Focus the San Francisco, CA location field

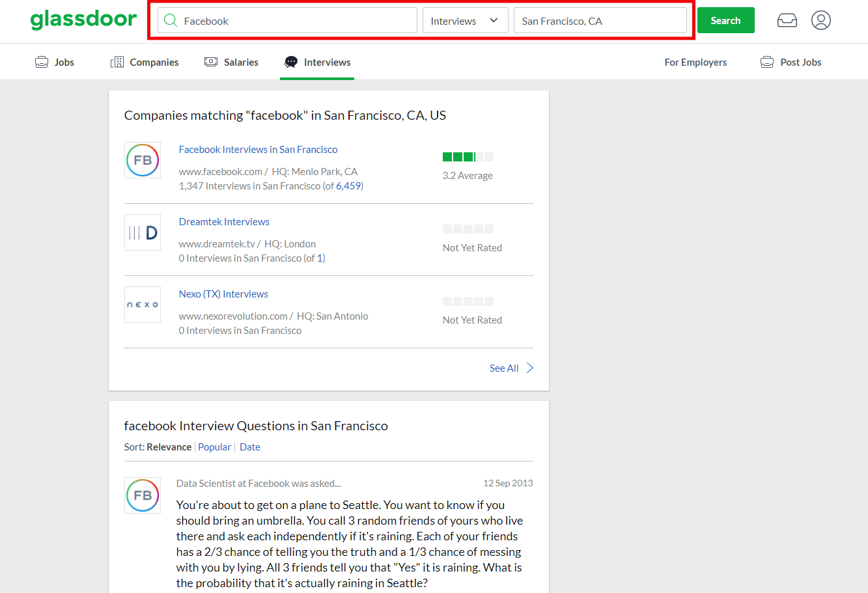pyautogui.click(x=600, y=21)
